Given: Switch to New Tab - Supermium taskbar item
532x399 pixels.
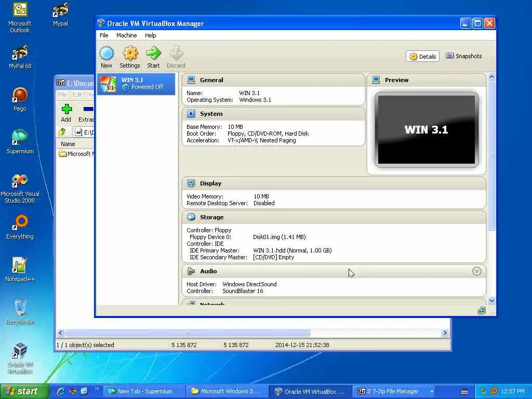Looking at the screenshot, I should (x=144, y=391).
